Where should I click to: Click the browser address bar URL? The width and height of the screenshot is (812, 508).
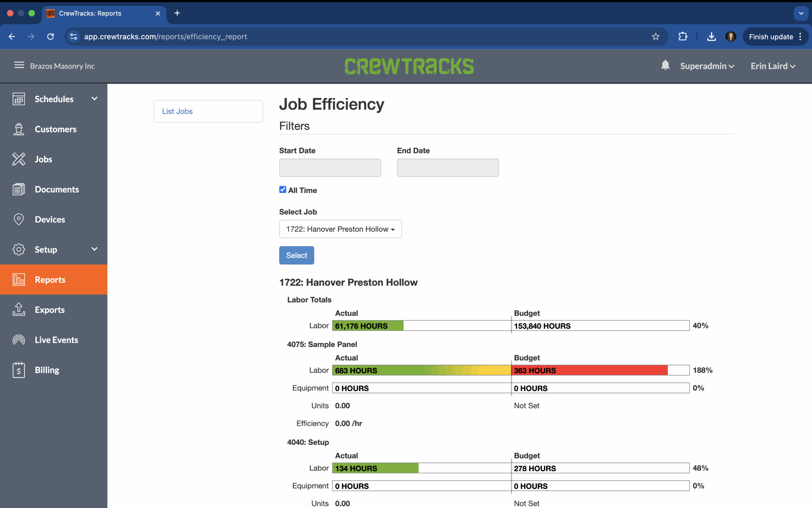click(x=166, y=37)
